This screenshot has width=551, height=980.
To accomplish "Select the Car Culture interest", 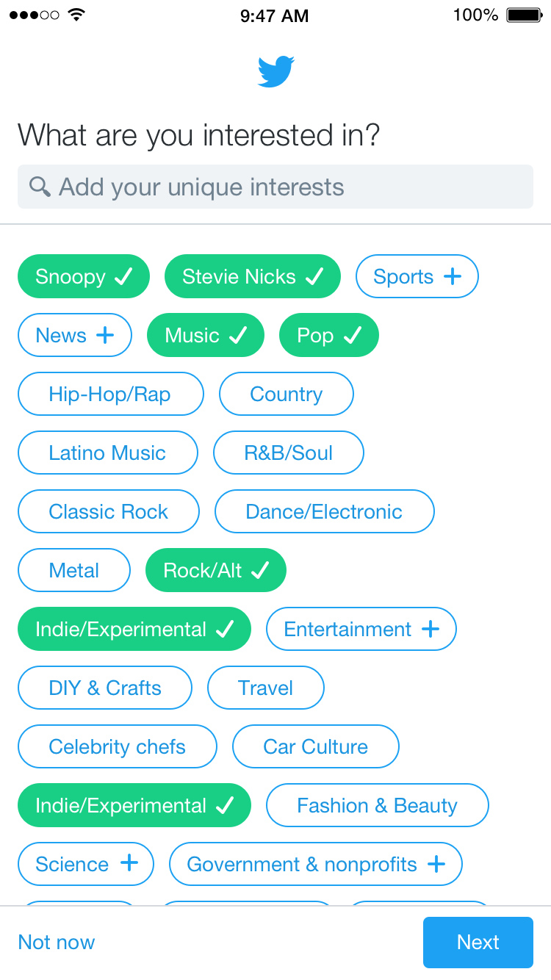I will pyautogui.click(x=316, y=747).
